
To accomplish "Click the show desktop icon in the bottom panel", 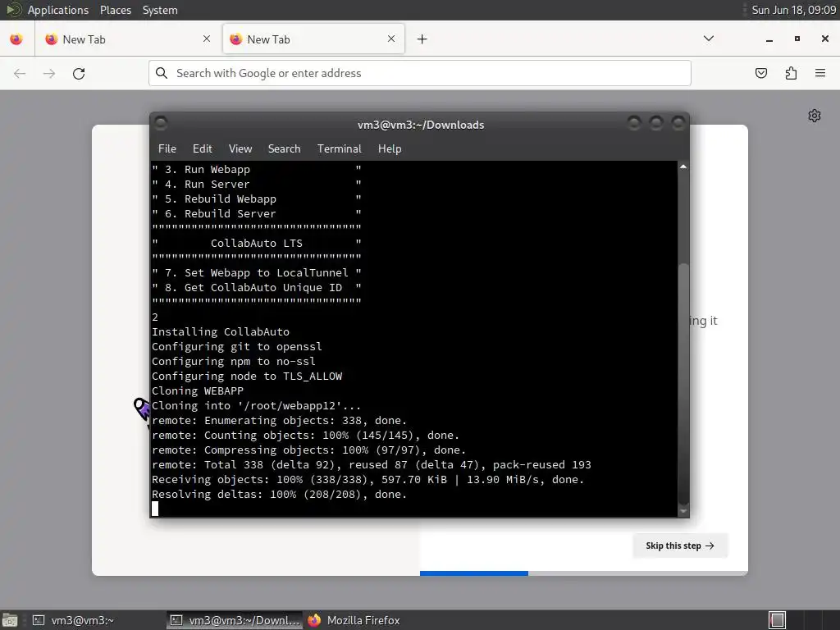I will pos(10,620).
